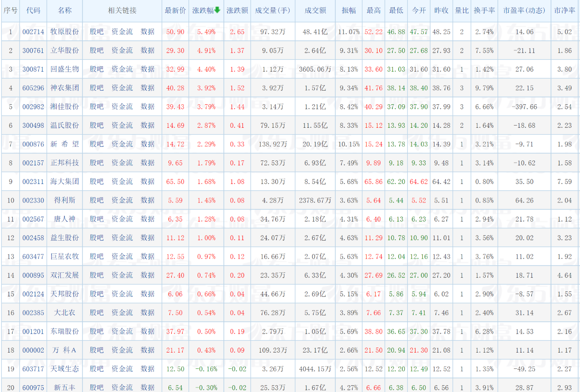Sort table by 成交量(手) column header

pyautogui.click(x=273, y=10)
